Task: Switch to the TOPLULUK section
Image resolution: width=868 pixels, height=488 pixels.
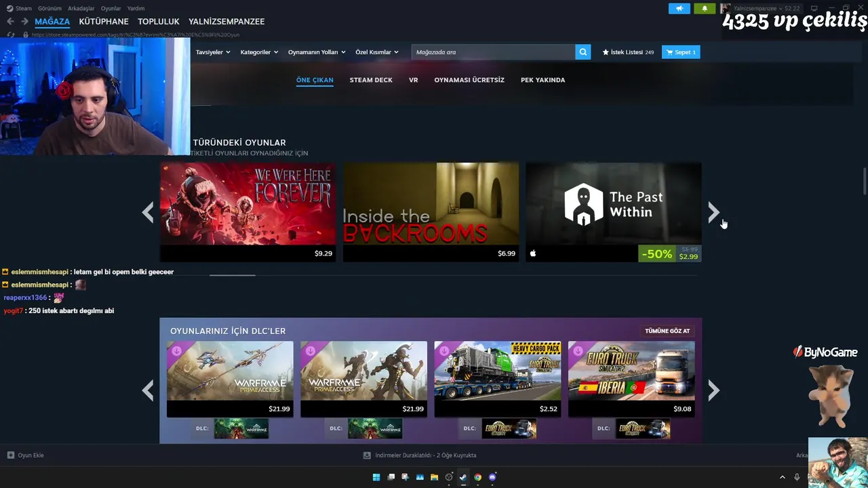Action: pyautogui.click(x=159, y=22)
